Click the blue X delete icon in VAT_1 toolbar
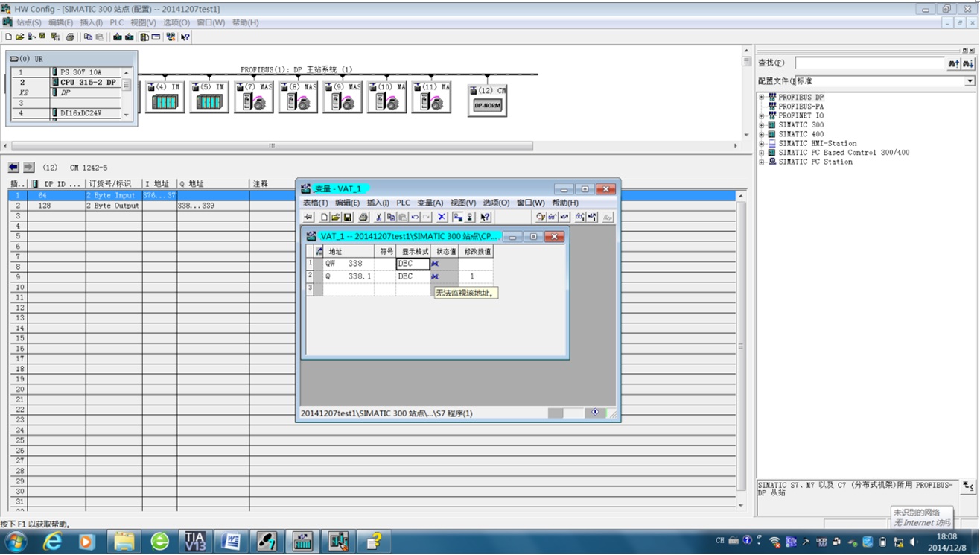This screenshot has height=555, width=980. click(442, 217)
